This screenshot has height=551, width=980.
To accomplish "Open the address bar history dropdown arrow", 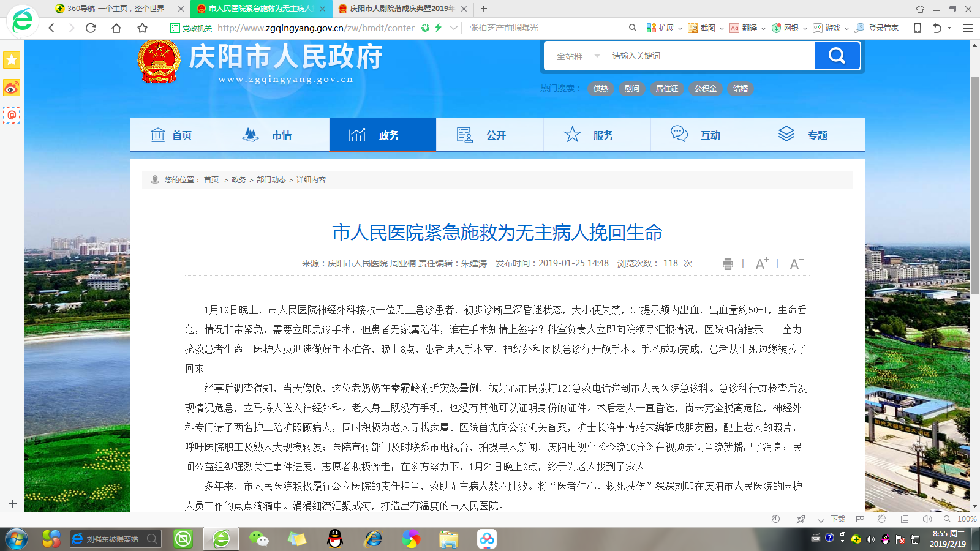I will click(x=453, y=28).
